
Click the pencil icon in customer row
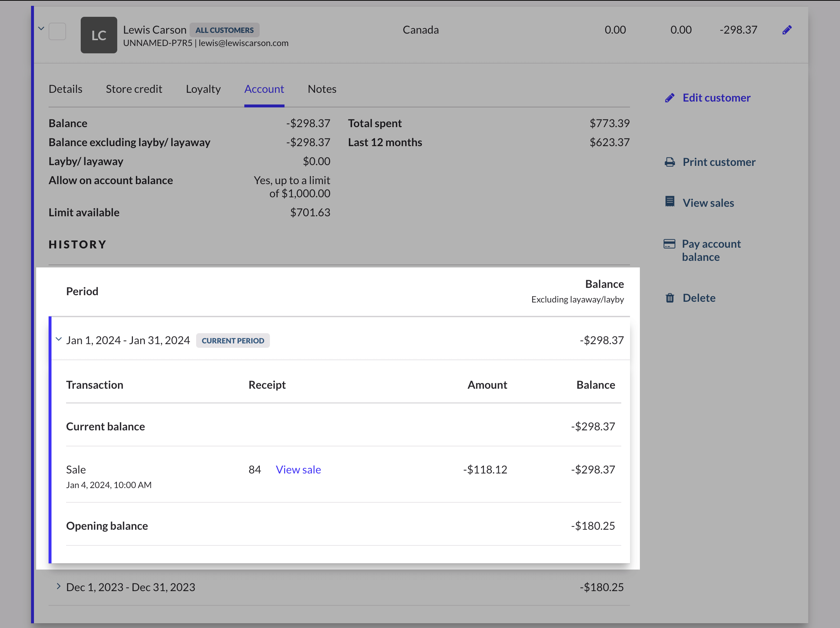pos(787,30)
